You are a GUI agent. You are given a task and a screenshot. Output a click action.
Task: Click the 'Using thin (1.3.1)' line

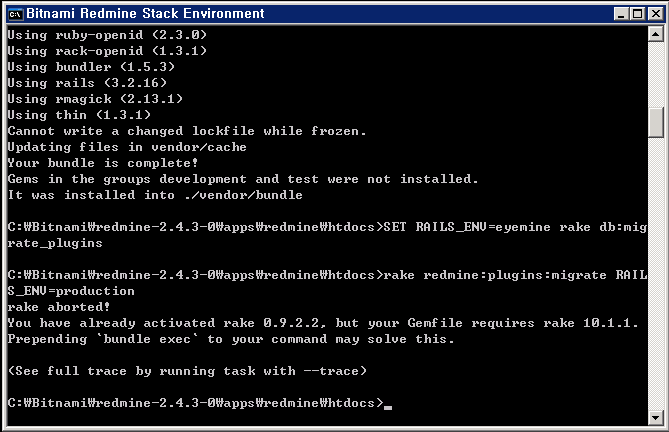[x=79, y=115]
